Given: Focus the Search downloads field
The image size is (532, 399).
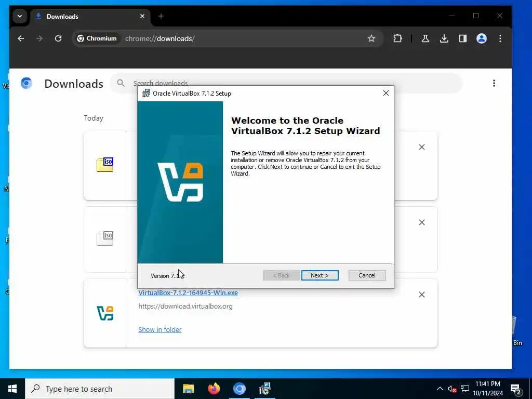Looking at the screenshot, I should 287,83.
